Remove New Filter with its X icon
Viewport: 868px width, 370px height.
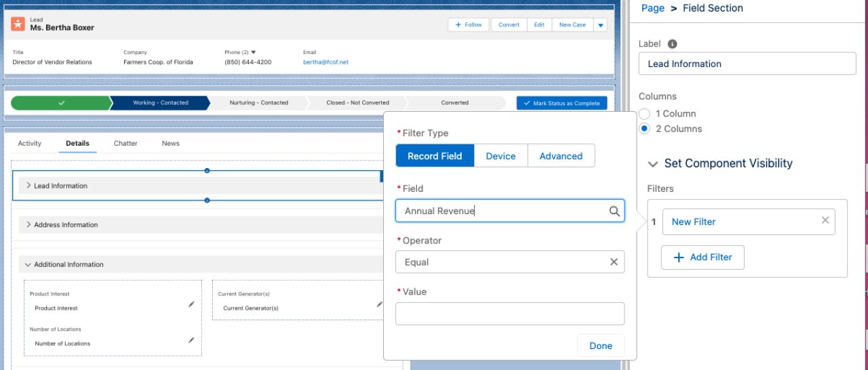[x=825, y=220]
